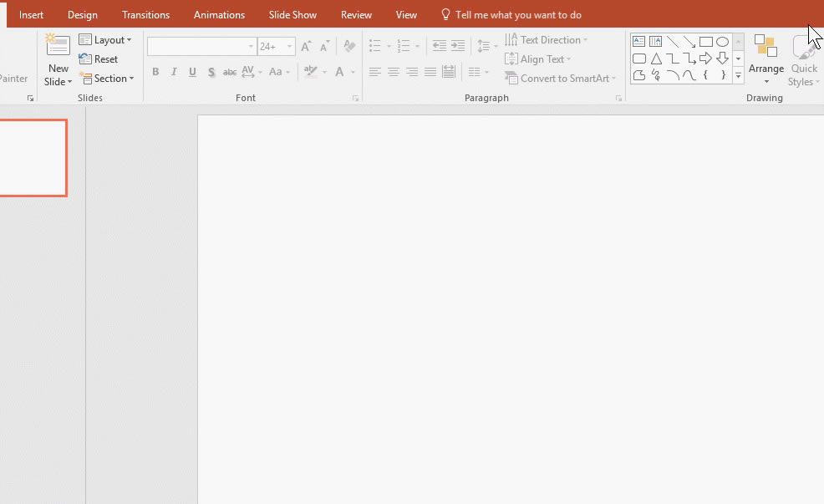This screenshot has height=504, width=824.
Task: Toggle Text Shadow effect
Action: (x=211, y=72)
